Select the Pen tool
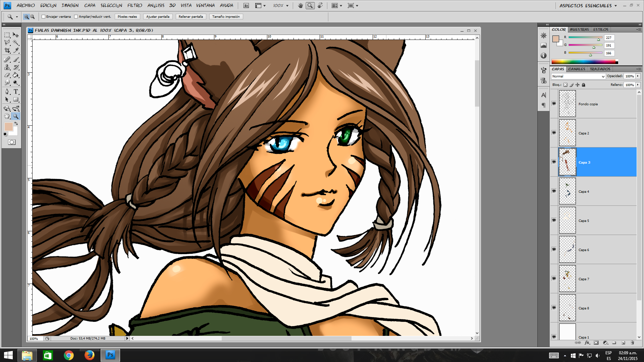This screenshot has height=362, width=644. pyautogui.click(x=7, y=92)
